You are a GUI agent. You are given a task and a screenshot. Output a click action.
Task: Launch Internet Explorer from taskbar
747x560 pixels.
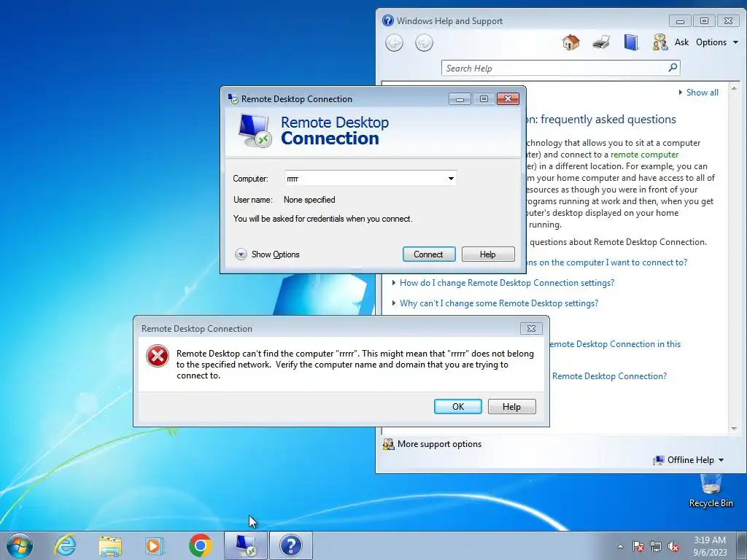click(65, 545)
